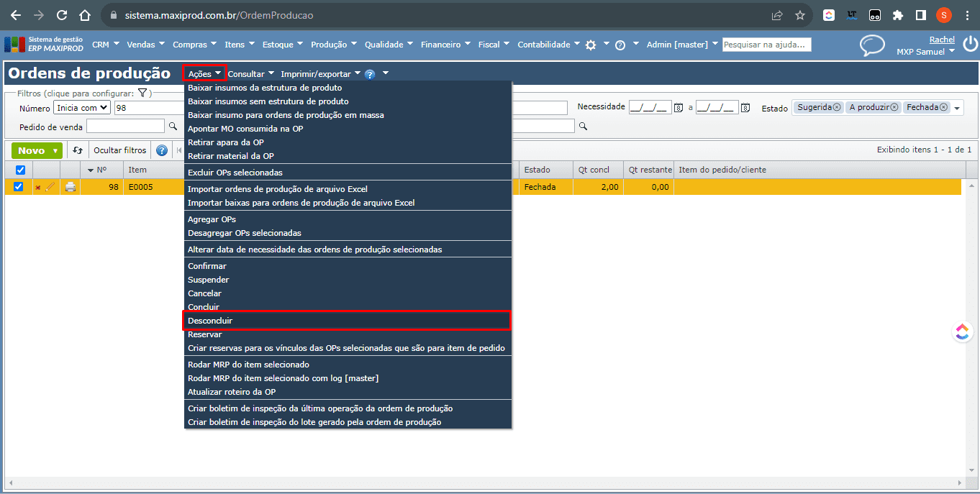This screenshot has height=494, width=980.
Task: Click the browser back arrow
Action: pos(16,14)
